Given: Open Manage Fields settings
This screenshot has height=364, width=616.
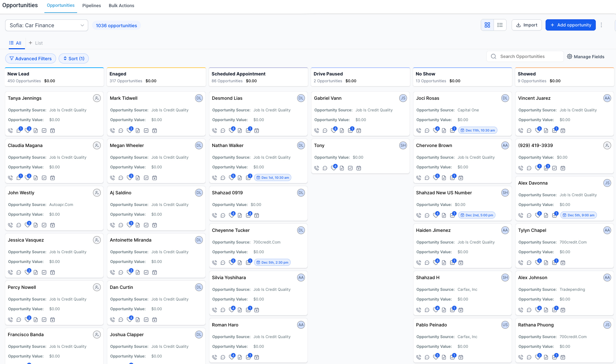Looking at the screenshot, I should (586, 57).
